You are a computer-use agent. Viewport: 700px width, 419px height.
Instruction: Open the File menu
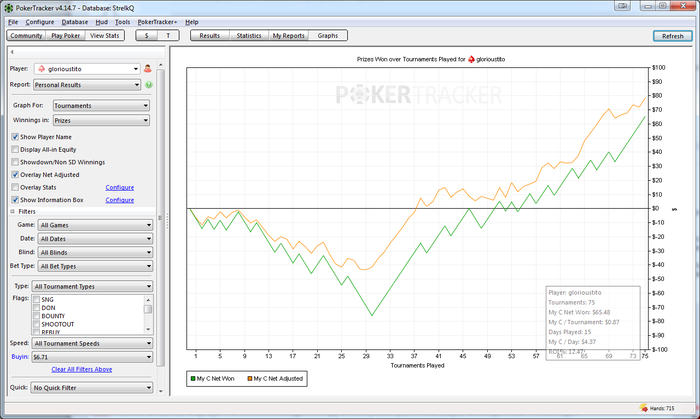point(13,22)
